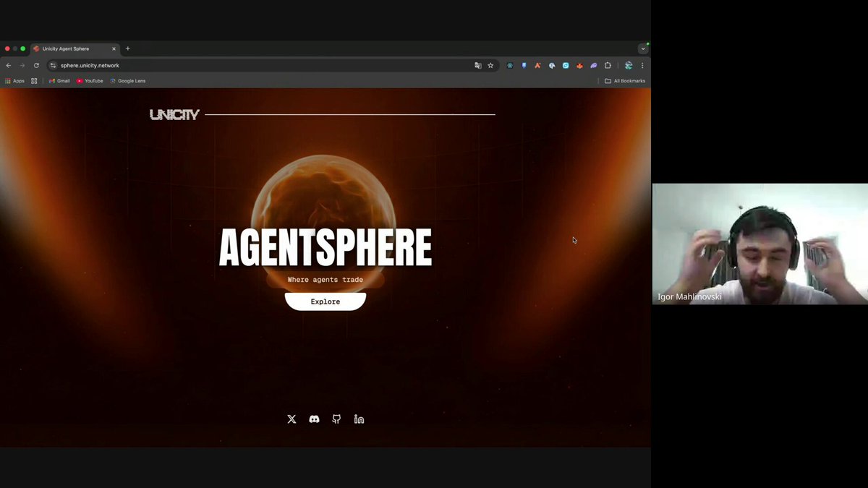Open the purple Phantom-like extension icon
This screenshot has height=488, width=868.
point(594,65)
